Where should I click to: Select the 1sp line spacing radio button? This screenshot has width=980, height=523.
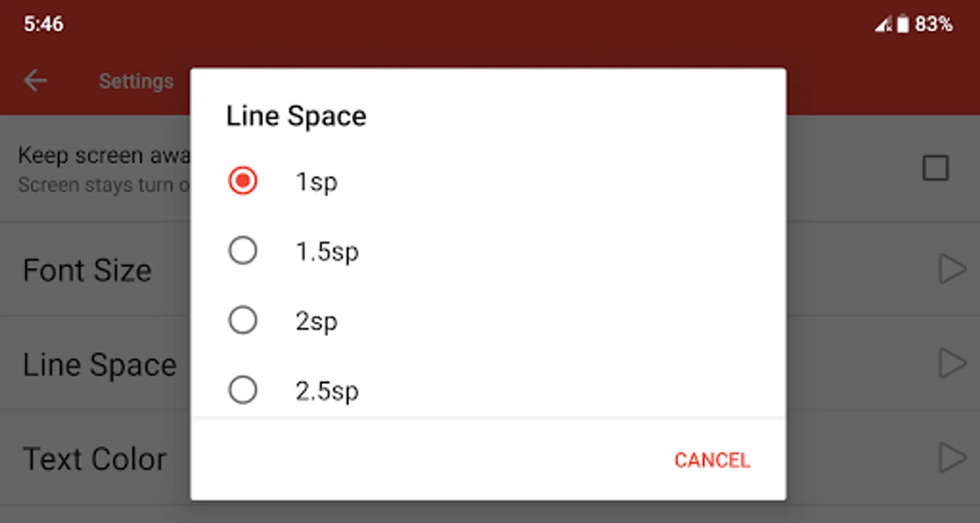pos(243,181)
